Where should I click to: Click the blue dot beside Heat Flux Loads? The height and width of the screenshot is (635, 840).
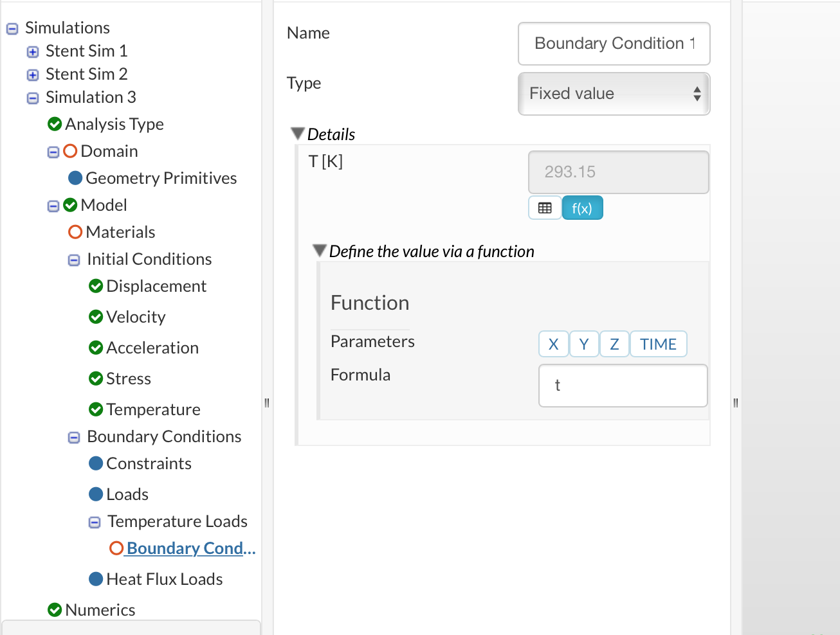(96, 579)
